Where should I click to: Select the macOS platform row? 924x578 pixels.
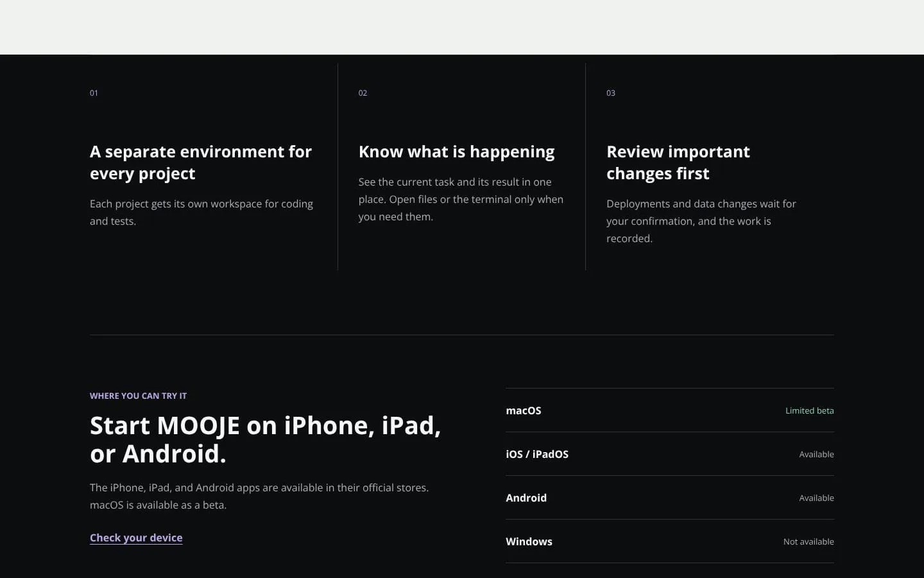coord(670,410)
